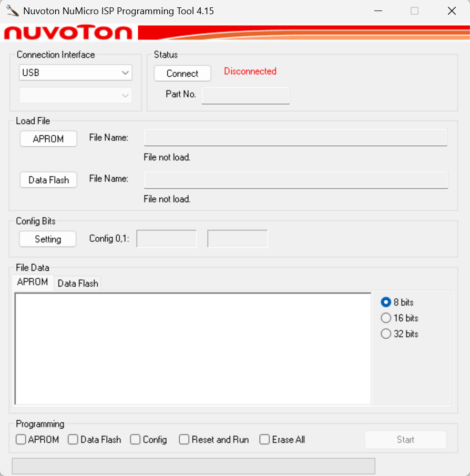
Task: Click Connect to connect the device
Action: [x=182, y=73]
